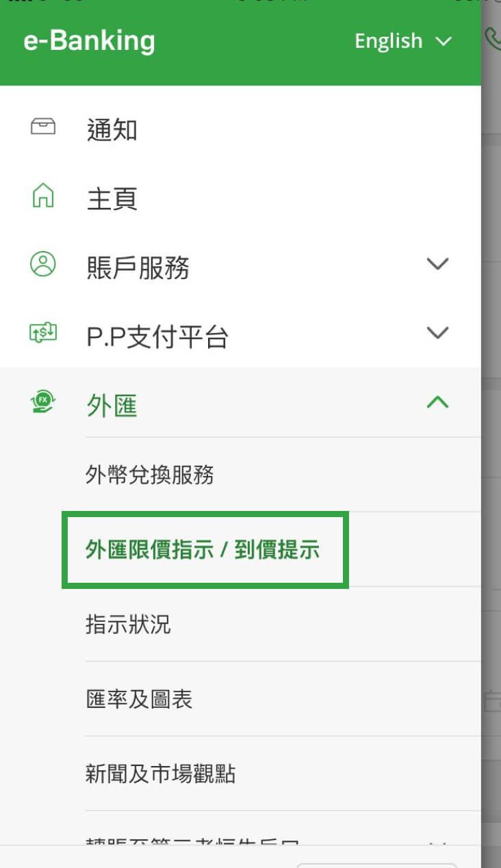The image size is (501, 868).
Task: Open the English language dropdown
Action: pyautogui.click(x=403, y=41)
